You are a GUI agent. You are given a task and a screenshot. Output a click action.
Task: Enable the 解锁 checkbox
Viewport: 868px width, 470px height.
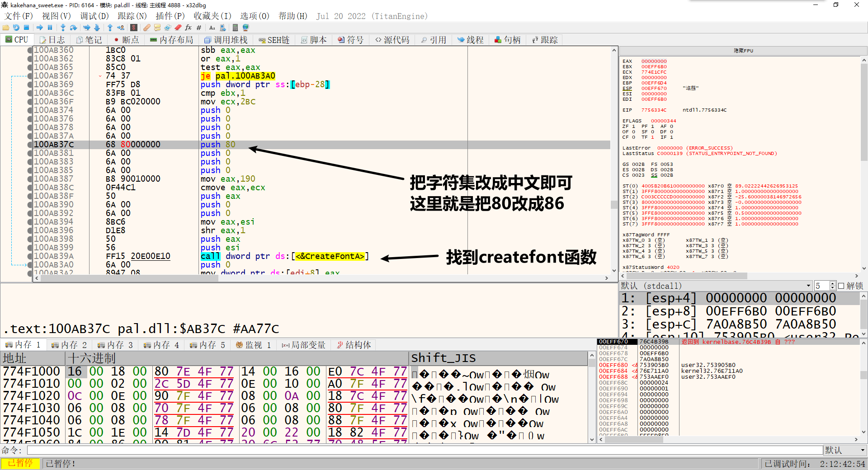pyautogui.click(x=841, y=286)
